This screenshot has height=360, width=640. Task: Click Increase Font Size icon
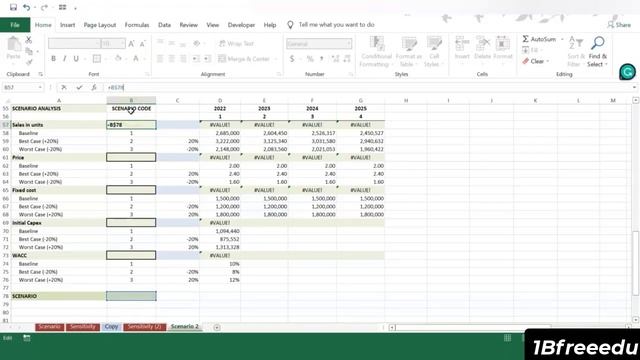tap(131, 44)
